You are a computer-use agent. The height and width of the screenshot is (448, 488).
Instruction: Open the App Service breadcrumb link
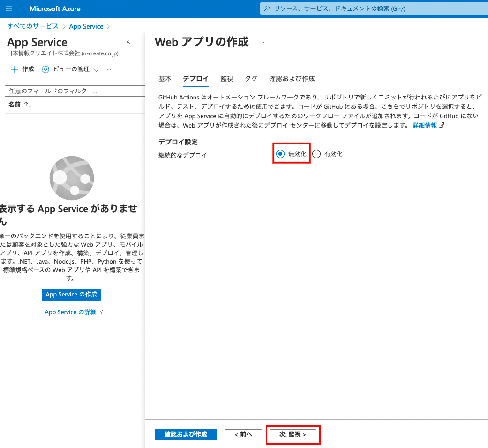86,26
